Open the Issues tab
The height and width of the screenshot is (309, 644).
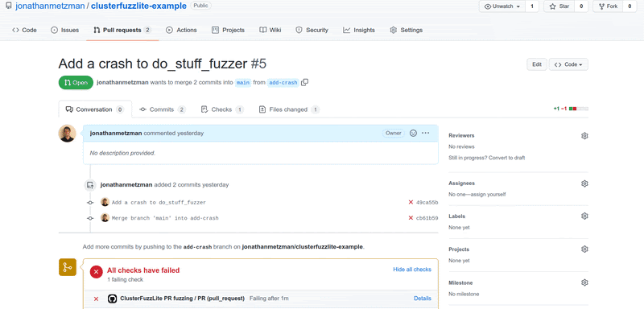64,30
